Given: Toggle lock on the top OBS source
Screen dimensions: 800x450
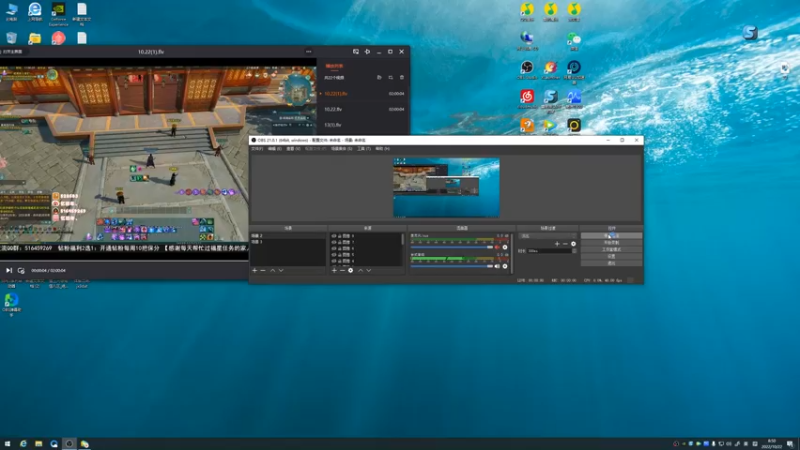Looking at the screenshot, I should click(x=340, y=236).
